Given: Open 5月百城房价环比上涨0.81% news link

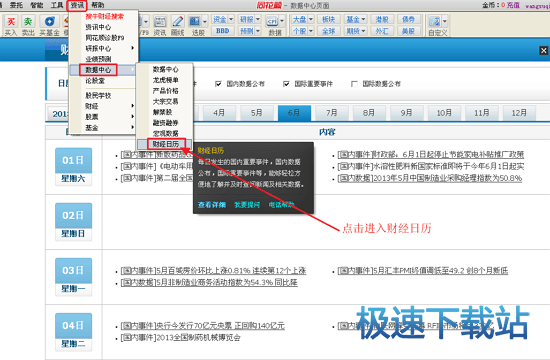Looking at the screenshot, I should pos(213,271).
